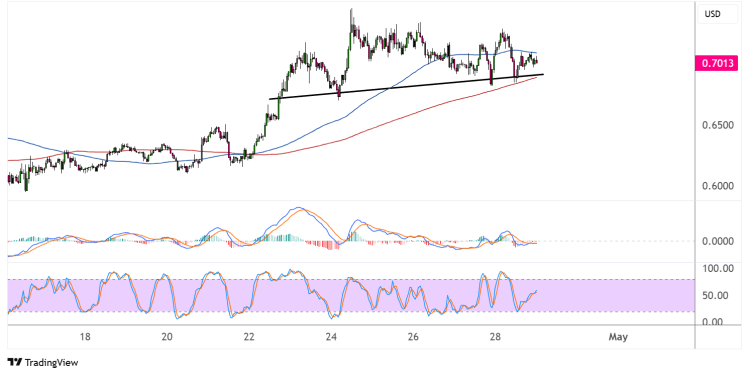Click the 0.7013 current price label
The height and width of the screenshot is (375, 749).
point(717,63)
